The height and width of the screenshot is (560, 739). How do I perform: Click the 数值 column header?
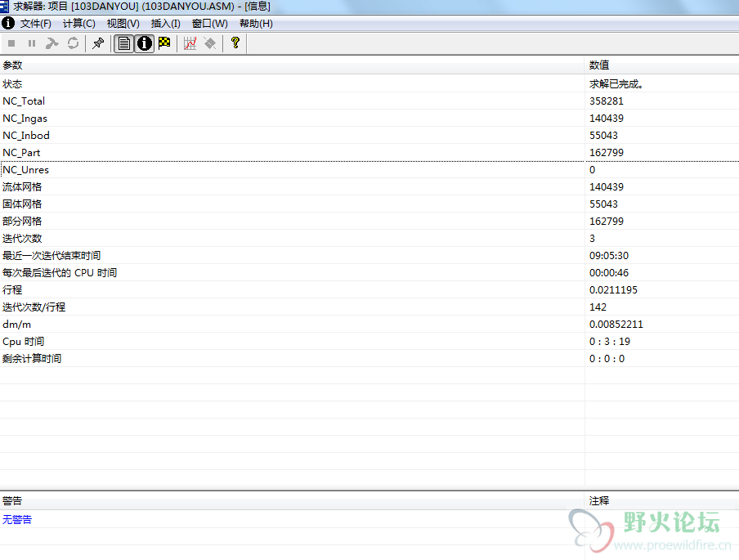661,65
